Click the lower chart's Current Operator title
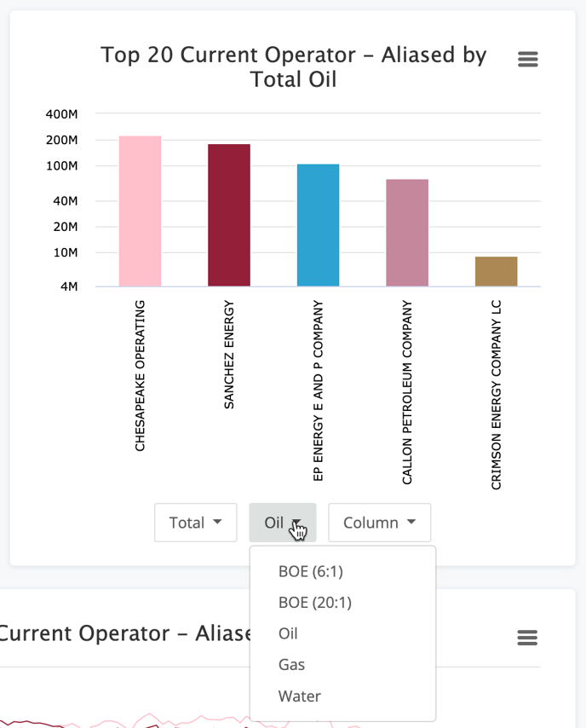 pyautogui.click(x=124, y=633)
